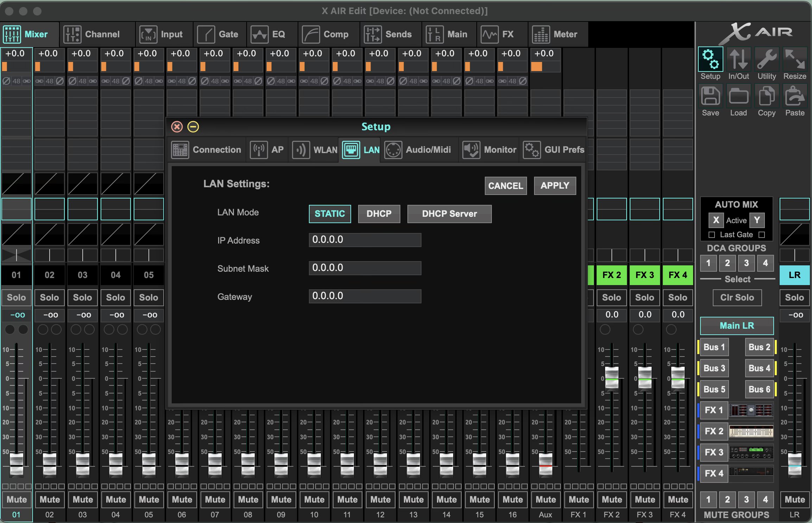Viewport: 812px width, 523px height.
Task: Open the FX 1 effect rack thumbnail
Action: coord(751,410)
